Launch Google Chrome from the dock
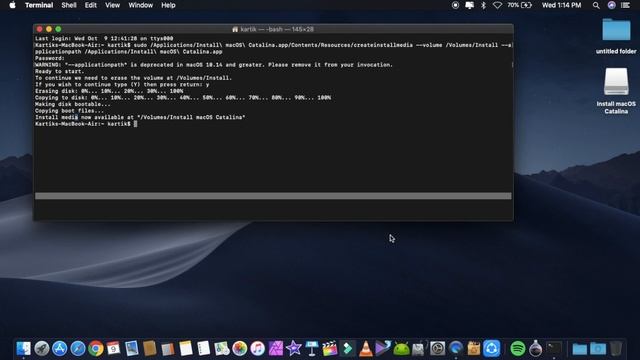Image resolution: width=640 pixels, height=360 pixels. coord(96,349)
